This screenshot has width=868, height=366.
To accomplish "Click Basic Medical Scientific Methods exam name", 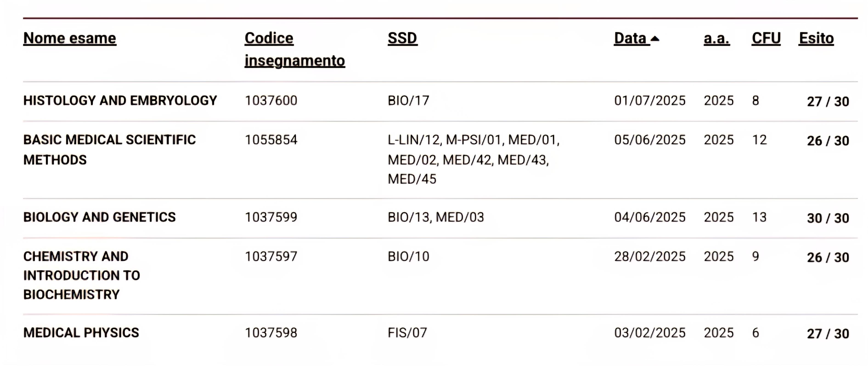I will 109,149.
